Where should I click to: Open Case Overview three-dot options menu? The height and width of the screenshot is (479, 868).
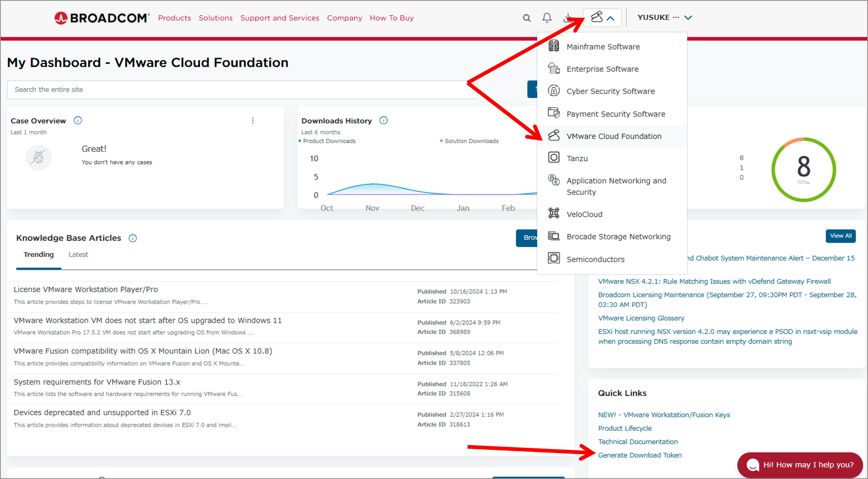click(253, 120)
